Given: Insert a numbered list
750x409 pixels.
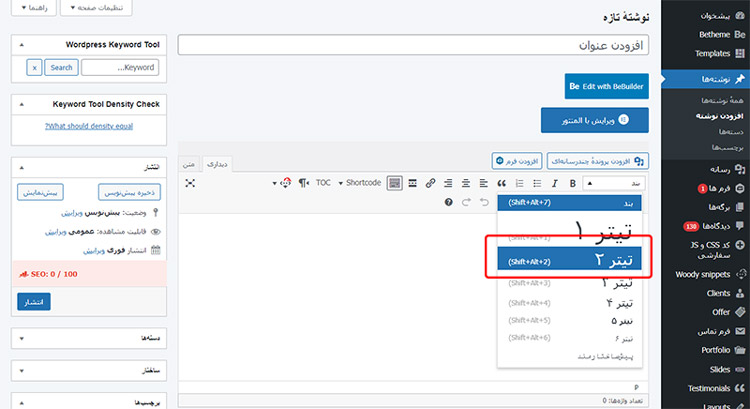Looking at the screenshot, I should pyautogui.click(x=519, y=183).
